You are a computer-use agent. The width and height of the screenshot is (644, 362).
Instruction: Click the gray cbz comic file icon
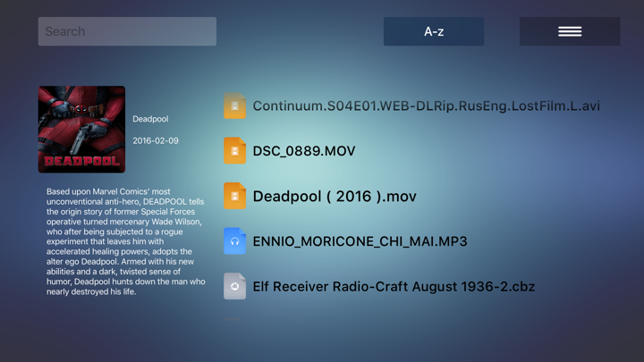(x=234, y=286)
